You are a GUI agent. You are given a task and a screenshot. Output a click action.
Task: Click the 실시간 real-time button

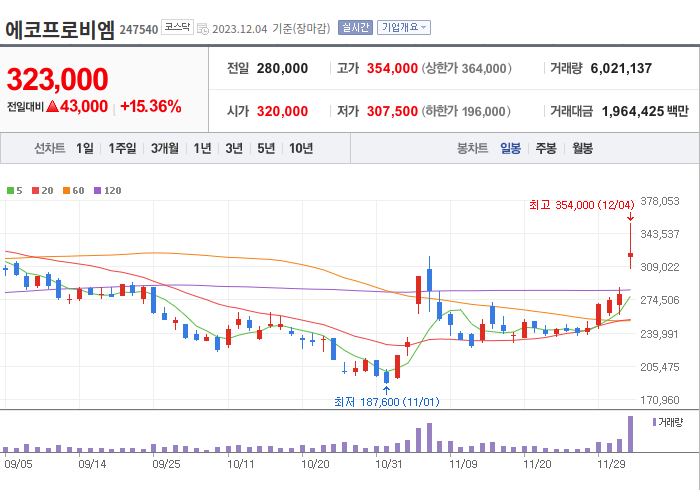(x=355, y=28)
